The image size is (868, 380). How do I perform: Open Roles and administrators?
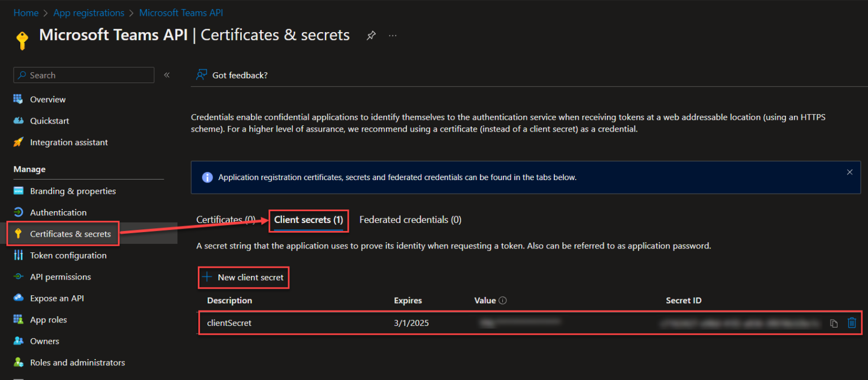77,362
